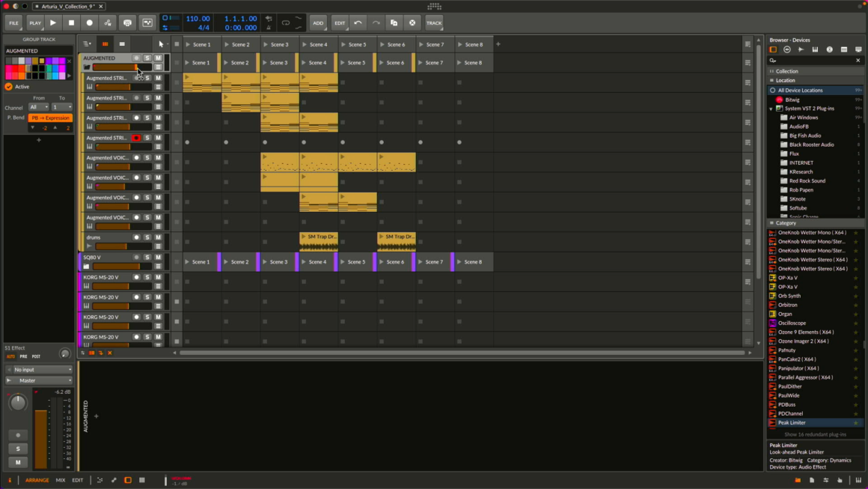Solo the drums track
The image size is (868, 489).
click(x=147, y=237)
